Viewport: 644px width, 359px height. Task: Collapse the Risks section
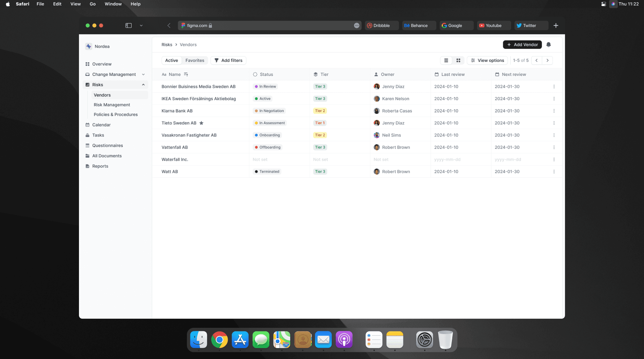(x=143, y=84)
